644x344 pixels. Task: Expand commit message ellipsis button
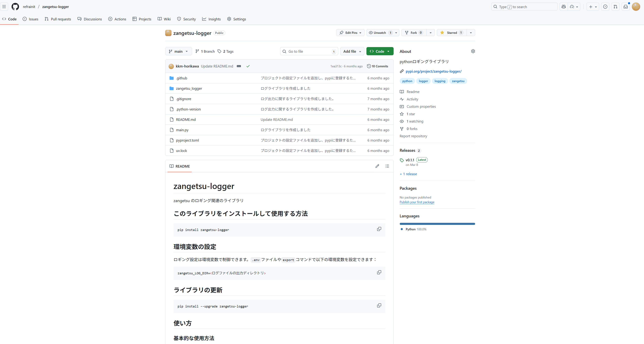pos(239,66)
